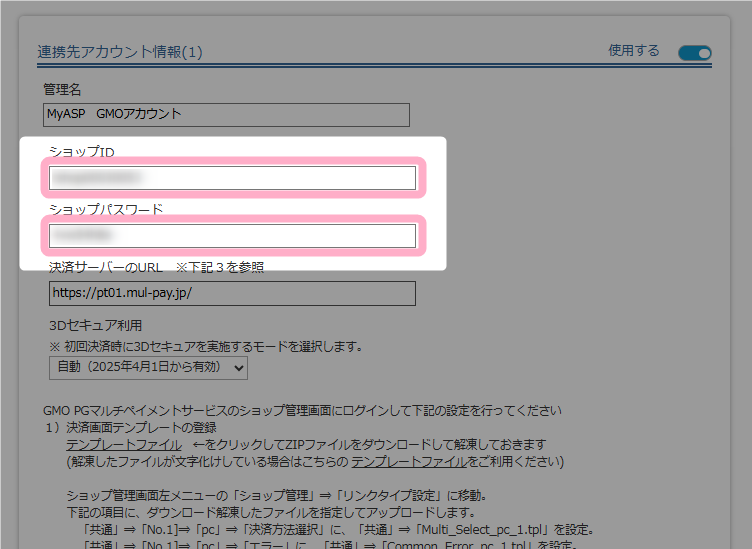Click the 管理名 input field
This screenshot has height=549, width=752.
pos(227,114)
